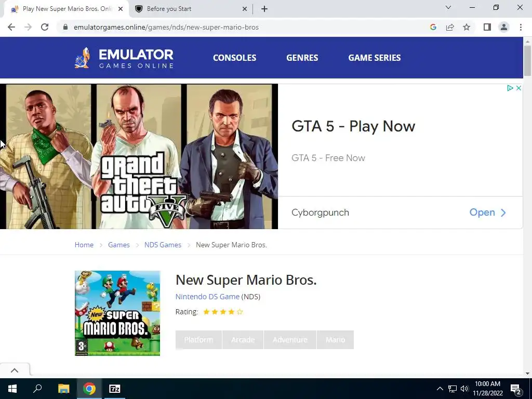Switch to the Before you Start tab
Viewport: 532px width, 399px height.
tap(191, 9)
